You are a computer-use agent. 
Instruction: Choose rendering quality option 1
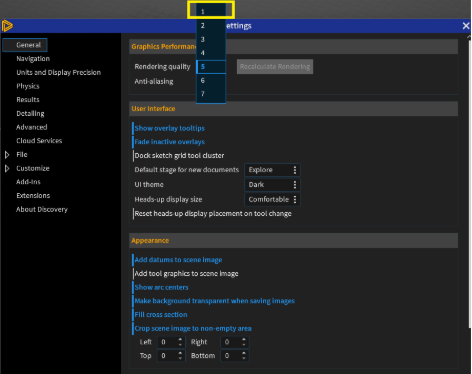coord(211,12)
